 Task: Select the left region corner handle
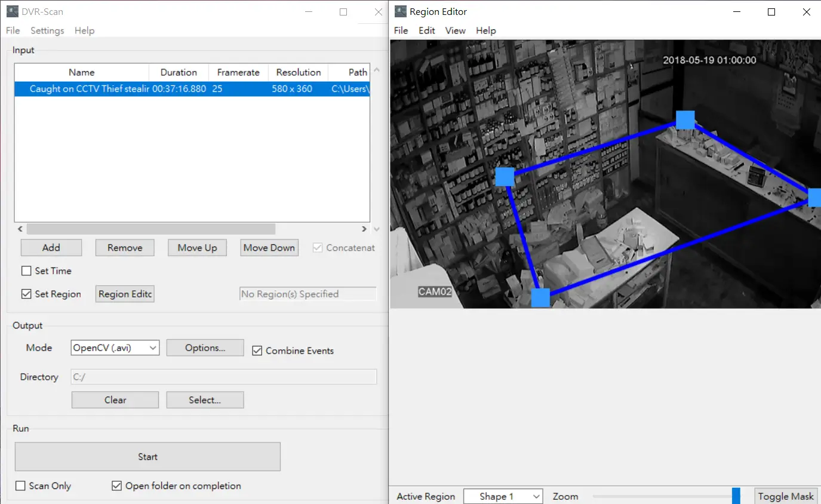(x=505, y=177)
